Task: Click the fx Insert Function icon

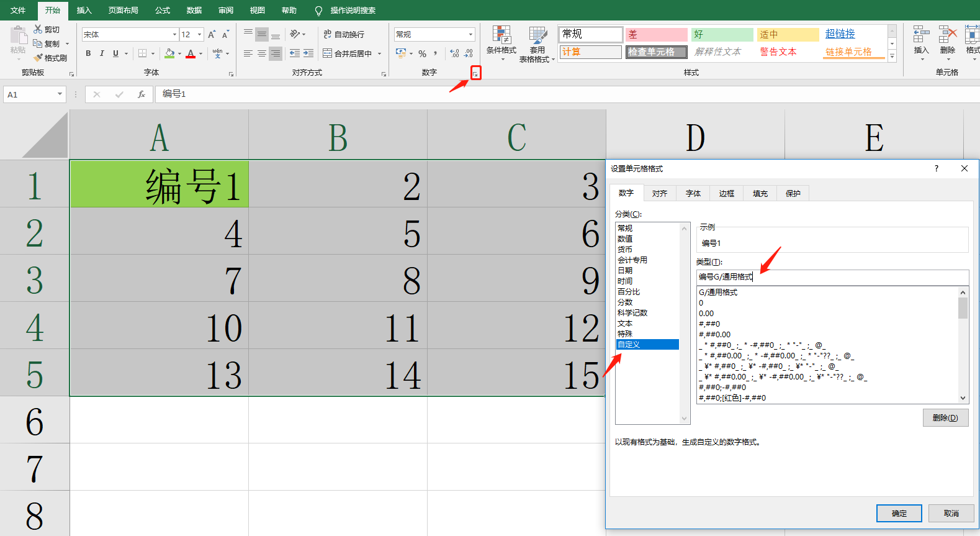Action: pos(142,94)
